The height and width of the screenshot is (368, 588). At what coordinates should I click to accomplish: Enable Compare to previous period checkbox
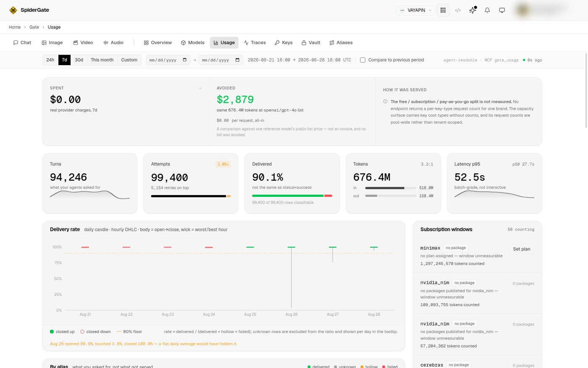(363, 60)
